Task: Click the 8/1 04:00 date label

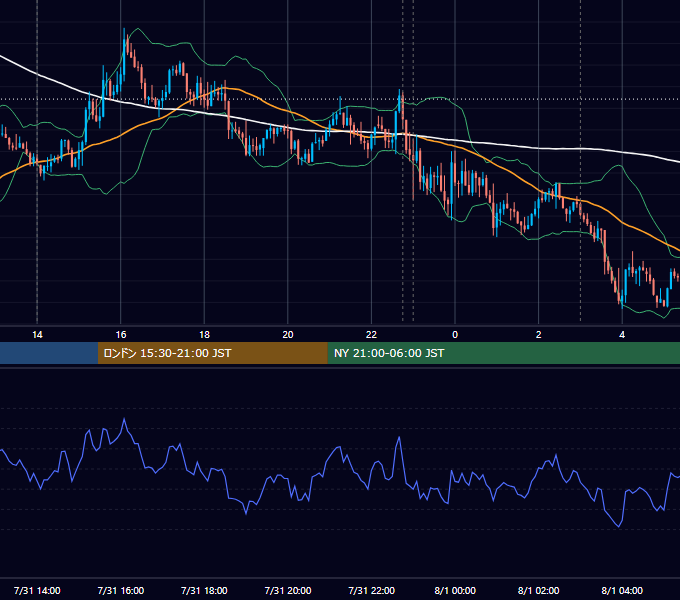Action: 622,590
